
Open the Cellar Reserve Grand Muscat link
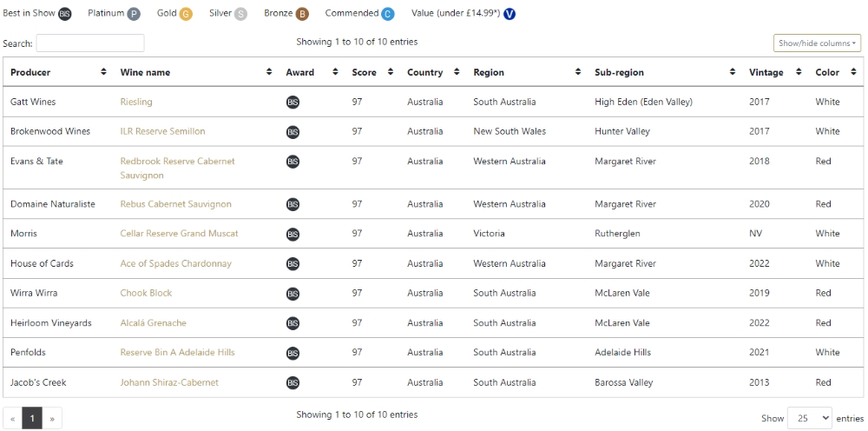[179, 233]
